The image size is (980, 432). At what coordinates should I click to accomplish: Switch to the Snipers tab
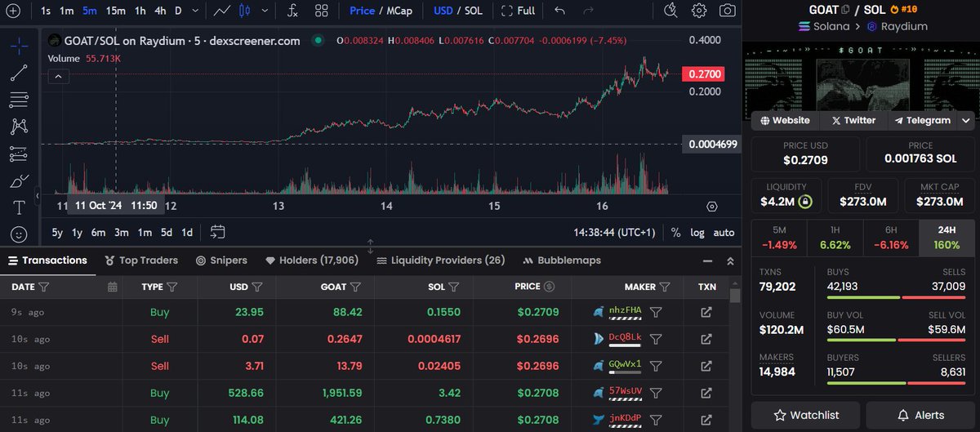pos(222,261)
